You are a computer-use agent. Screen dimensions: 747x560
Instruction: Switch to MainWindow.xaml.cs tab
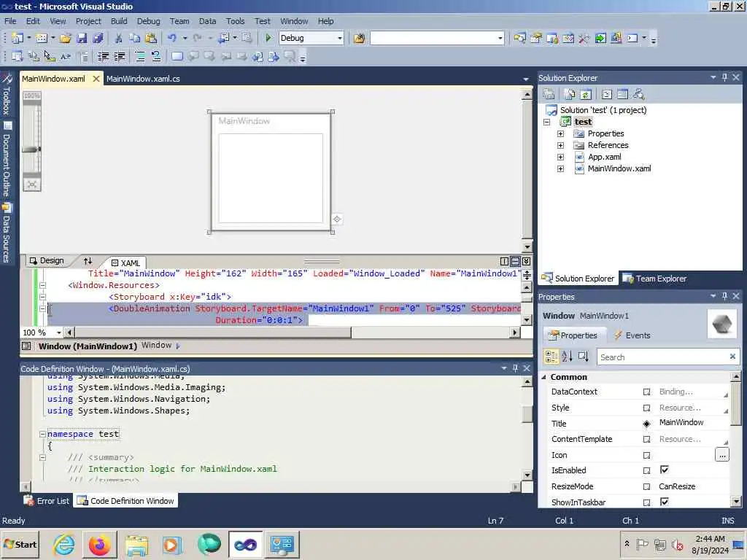[143, 79]
